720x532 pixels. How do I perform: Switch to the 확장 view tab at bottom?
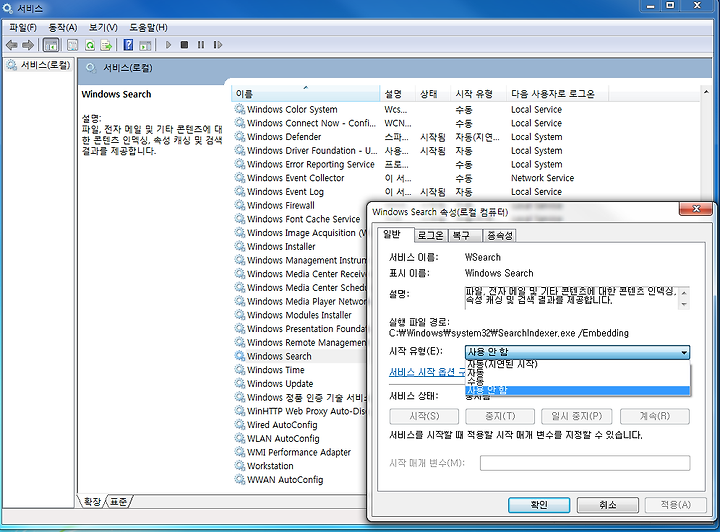pos(92,501)
